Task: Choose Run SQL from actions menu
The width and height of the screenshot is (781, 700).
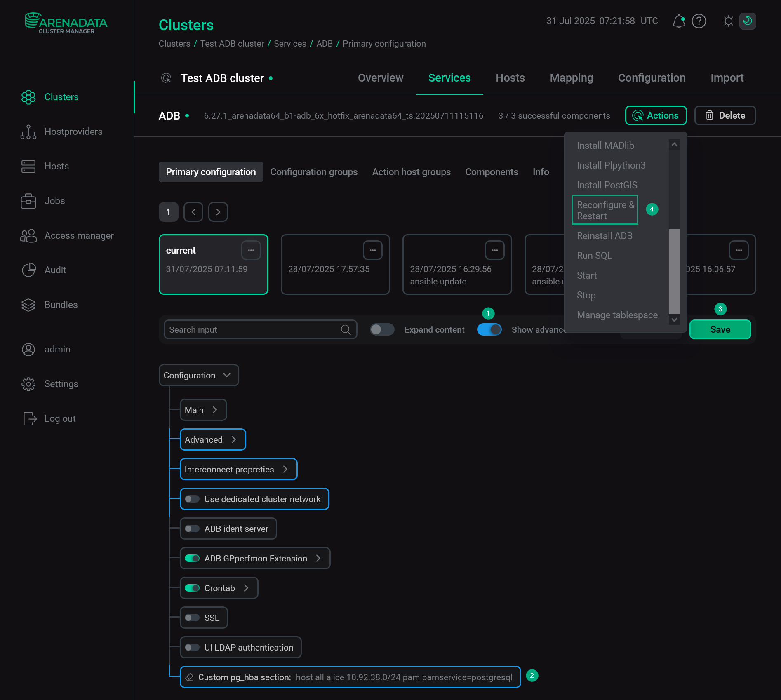Action: [594, 256]
